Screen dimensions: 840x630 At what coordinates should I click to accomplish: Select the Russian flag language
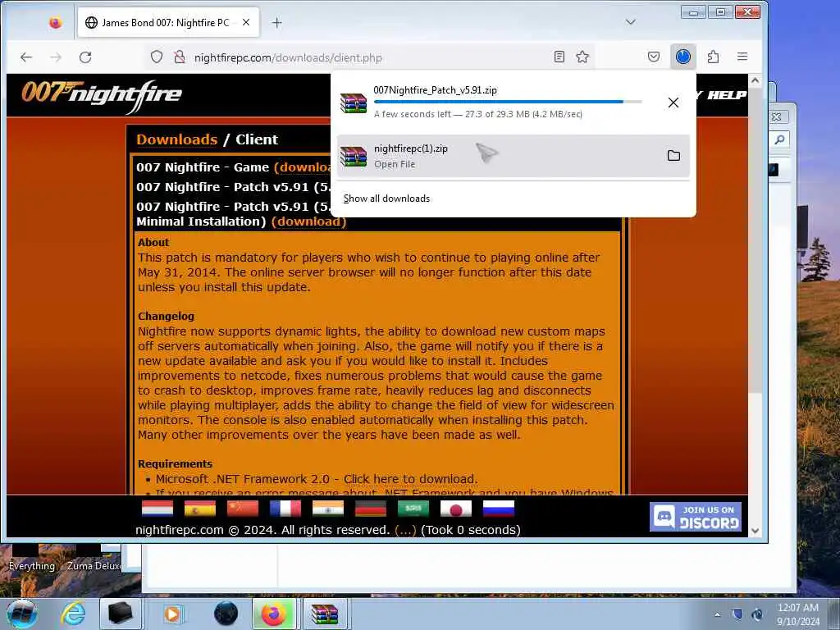[x=498, y=509]
